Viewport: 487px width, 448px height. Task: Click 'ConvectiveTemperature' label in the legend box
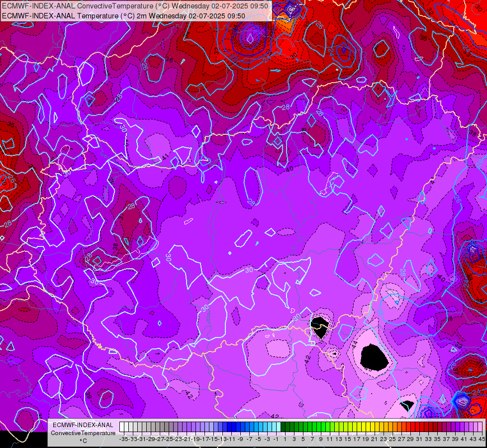pos(83,433)
